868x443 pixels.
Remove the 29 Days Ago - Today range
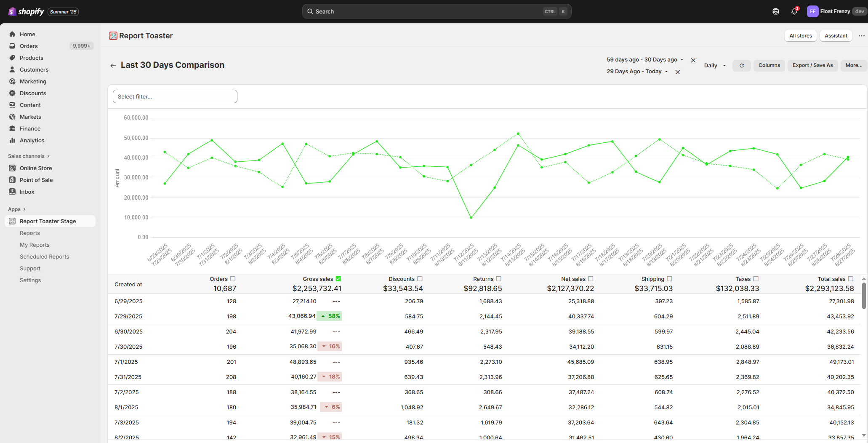point(678,72)
